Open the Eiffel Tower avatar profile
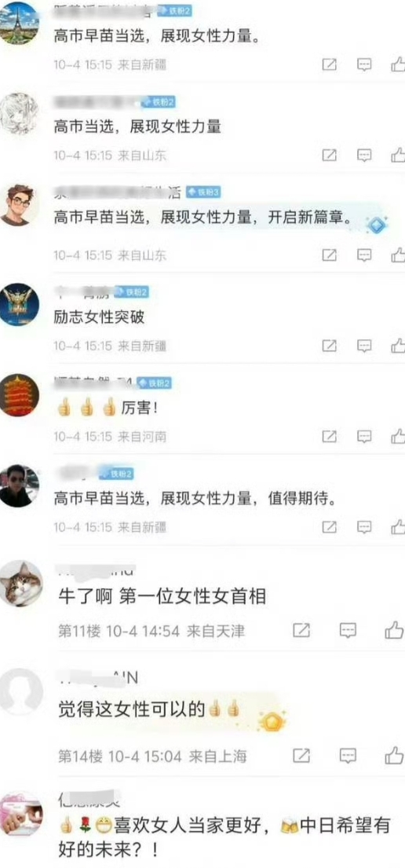This screenshot has height=868, width=405. 19,23
